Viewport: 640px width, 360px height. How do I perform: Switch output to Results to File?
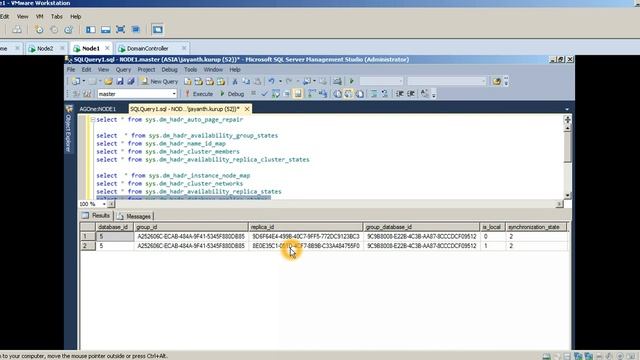coord(360,94)
